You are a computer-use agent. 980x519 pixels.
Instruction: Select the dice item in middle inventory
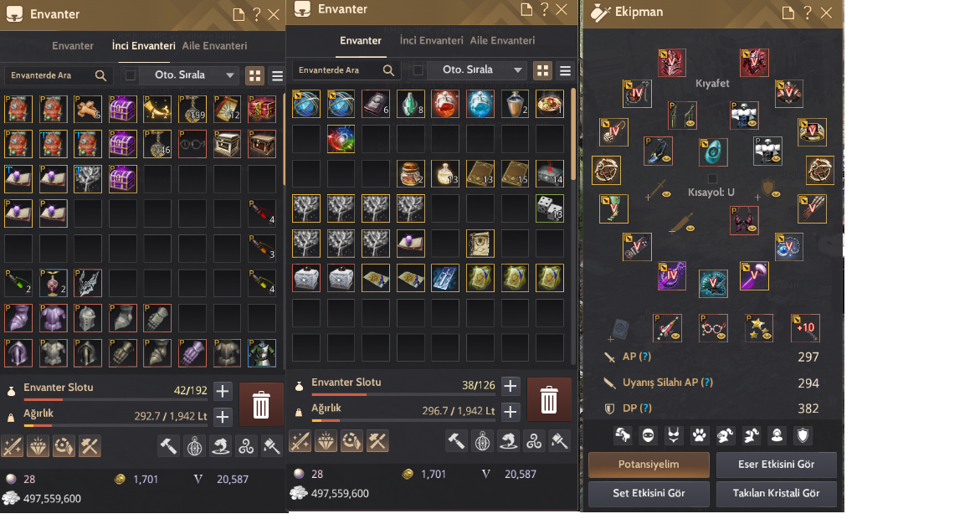549,208
